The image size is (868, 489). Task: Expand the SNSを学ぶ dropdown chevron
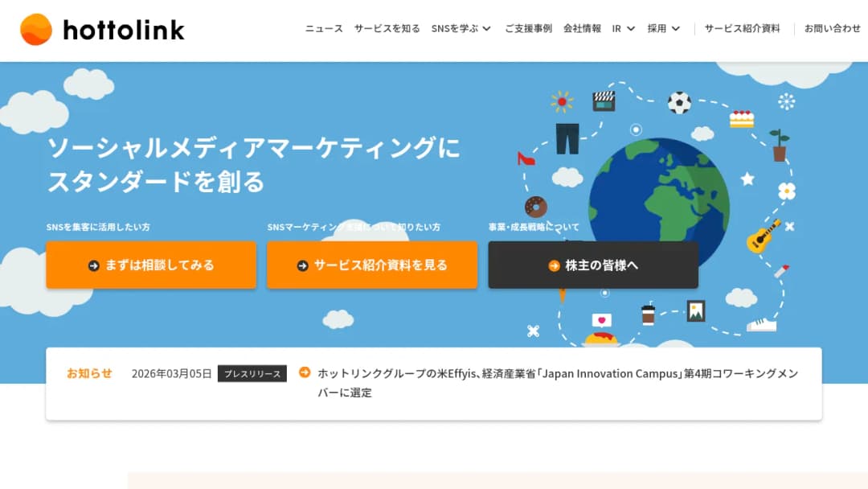click(x=486, y=29)
